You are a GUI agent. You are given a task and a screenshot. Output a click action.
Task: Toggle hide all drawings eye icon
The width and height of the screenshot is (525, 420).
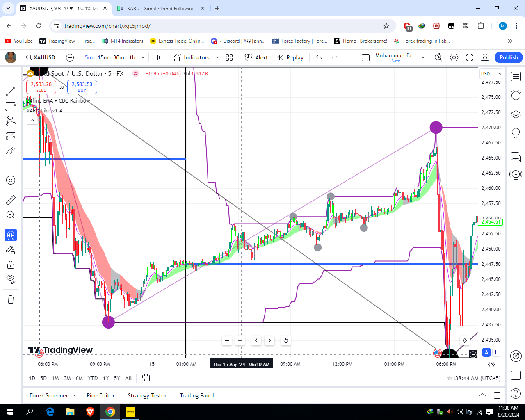click(11, 279)
